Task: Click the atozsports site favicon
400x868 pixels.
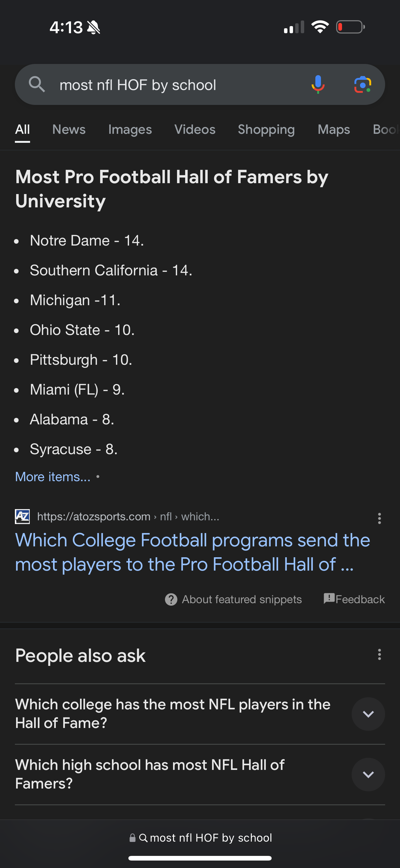Action: (22, 516)
